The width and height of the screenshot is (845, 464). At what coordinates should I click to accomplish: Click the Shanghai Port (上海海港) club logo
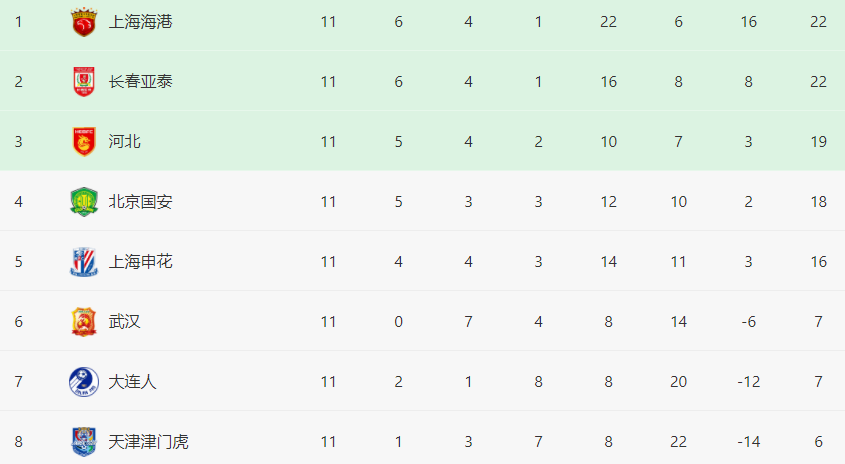84,22
